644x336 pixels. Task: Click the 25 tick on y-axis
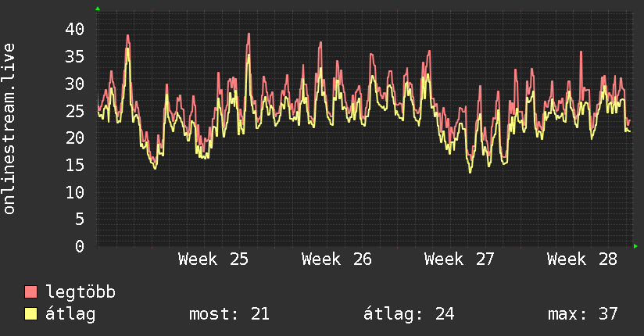(75, 111)
